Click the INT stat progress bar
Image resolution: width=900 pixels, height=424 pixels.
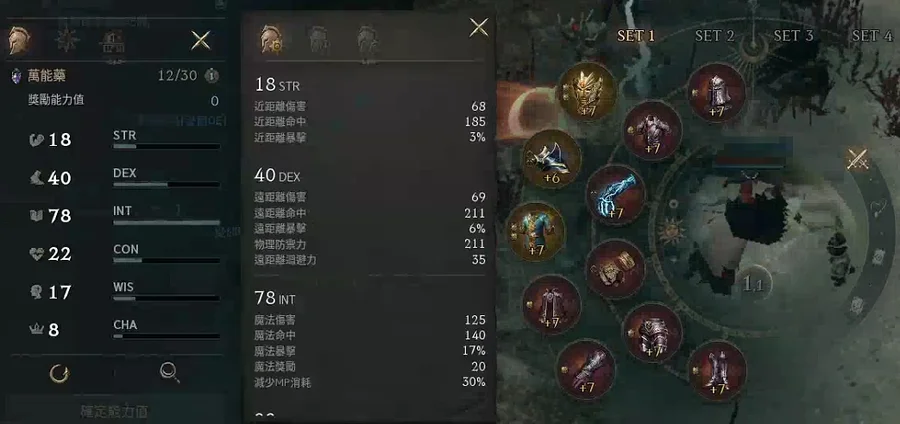[x=166, y=222]
